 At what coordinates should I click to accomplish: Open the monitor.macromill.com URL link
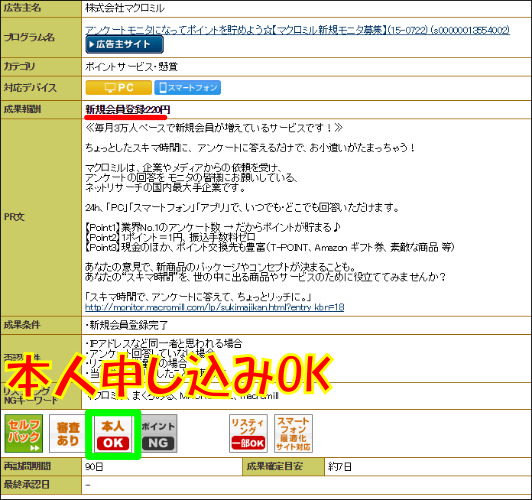[x=214, y=307]
